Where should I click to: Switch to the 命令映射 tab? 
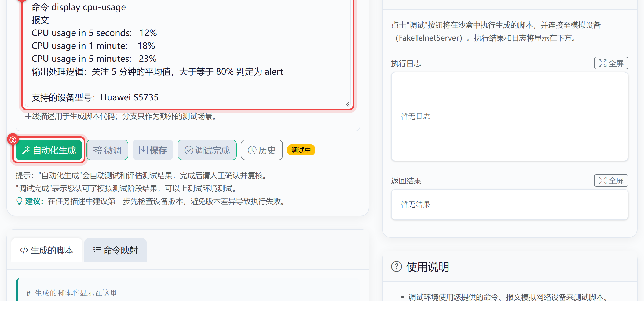click(115, 250)
